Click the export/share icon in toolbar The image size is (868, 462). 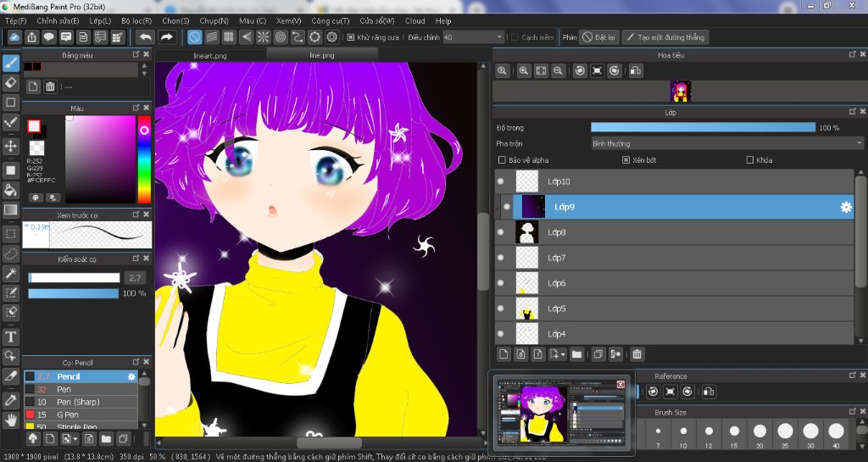(31, 37)
